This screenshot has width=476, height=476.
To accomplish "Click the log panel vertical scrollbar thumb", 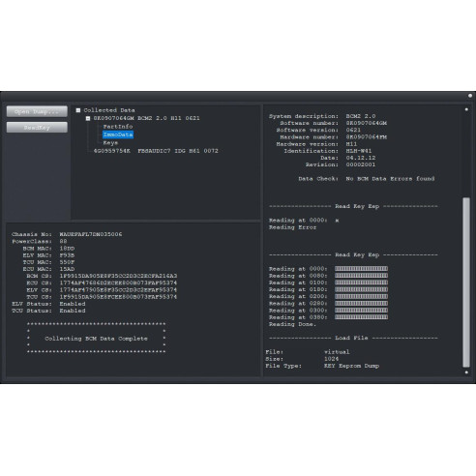I will click(466, 283).
